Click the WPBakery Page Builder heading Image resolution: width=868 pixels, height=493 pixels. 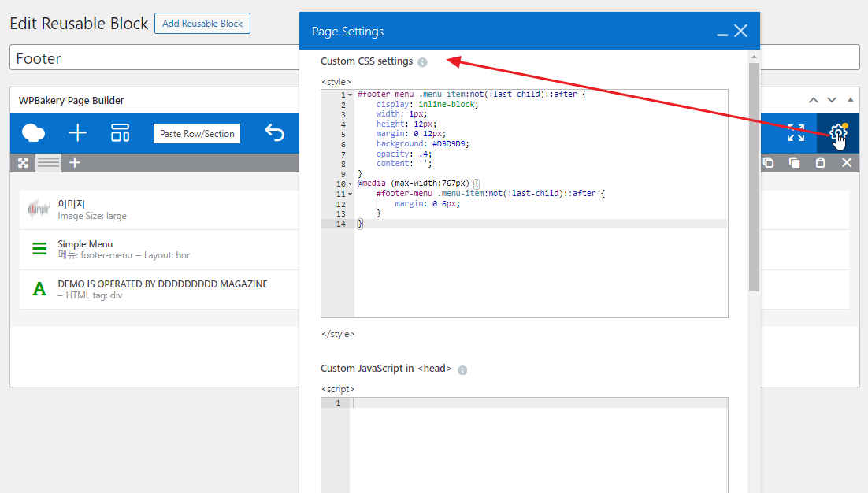[x=72, y=100]
